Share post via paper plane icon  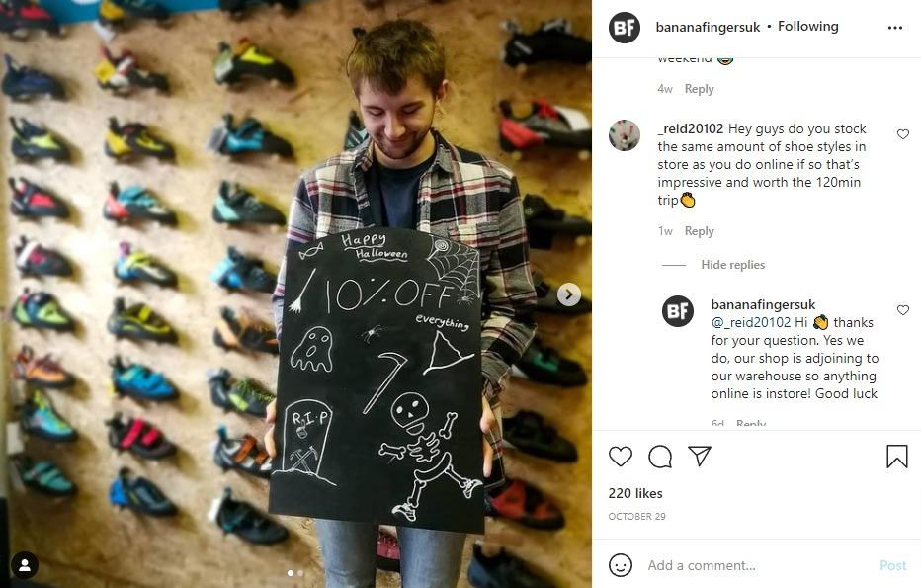click(700, 456)
